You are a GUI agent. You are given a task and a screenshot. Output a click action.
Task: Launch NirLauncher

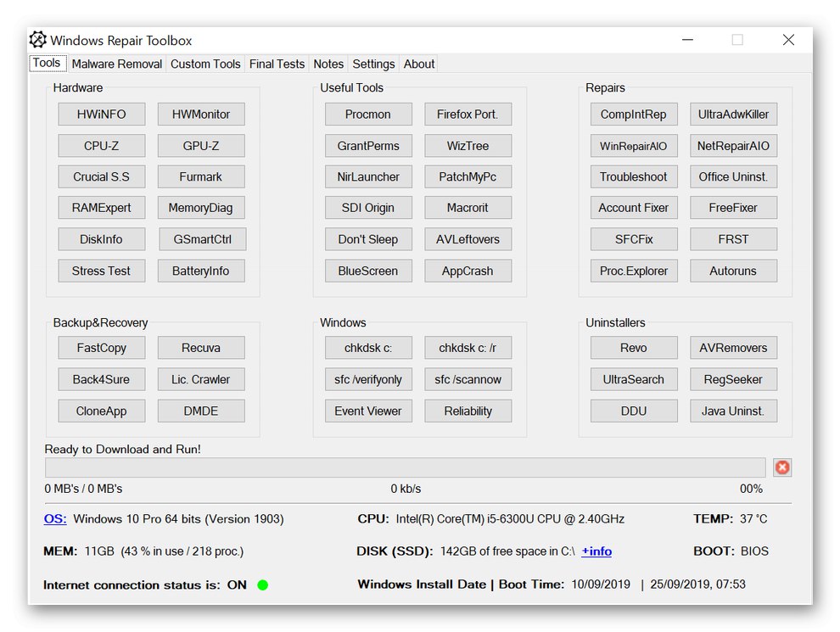click(x=368, y=176)
